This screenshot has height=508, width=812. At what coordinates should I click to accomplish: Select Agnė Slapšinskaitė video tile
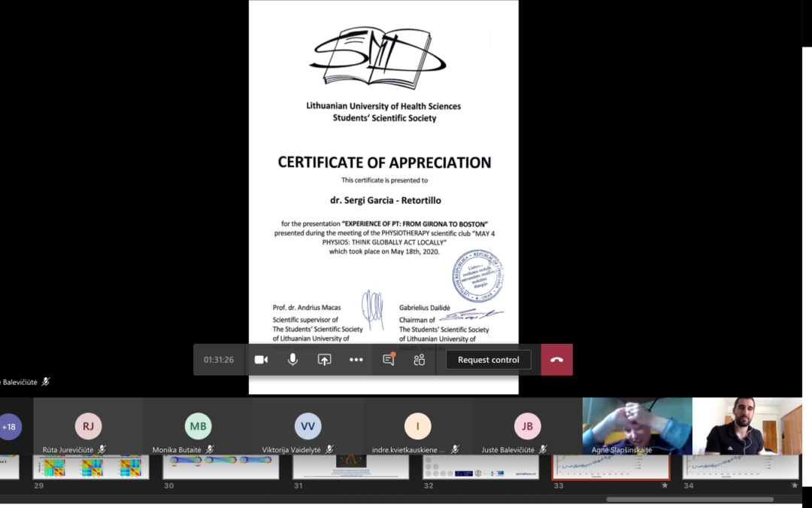pyautogui.click(x=638, y=426)
